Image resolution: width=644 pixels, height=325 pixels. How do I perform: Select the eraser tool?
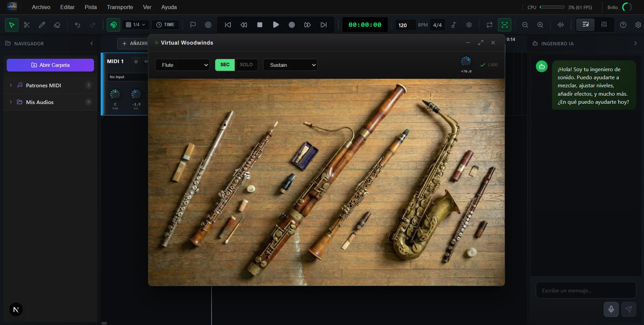pyautogui.click(x=57, y=25)
